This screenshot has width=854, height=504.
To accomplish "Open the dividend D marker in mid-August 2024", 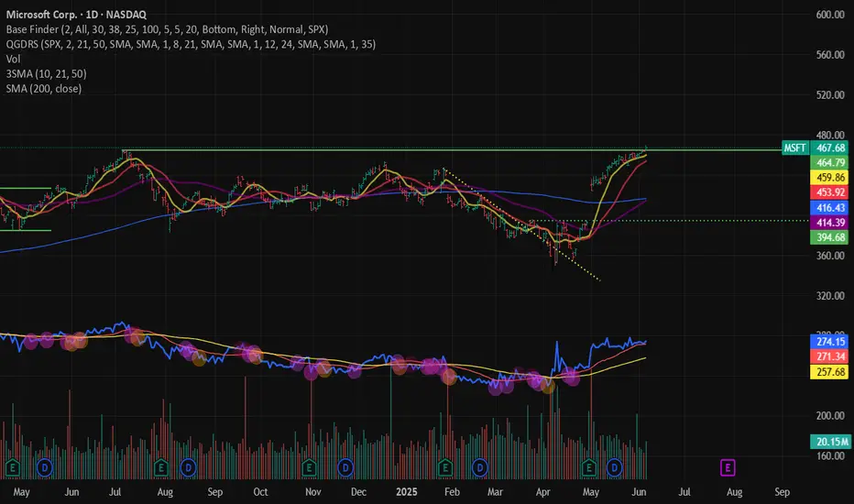I will pyautogui.click(x=189, y=467).
